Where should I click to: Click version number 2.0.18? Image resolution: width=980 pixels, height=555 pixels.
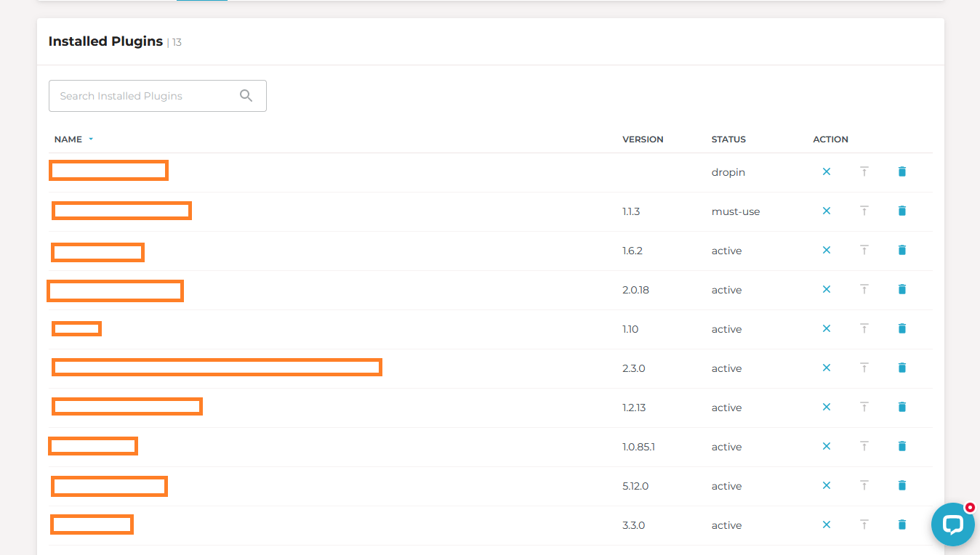pos(635,290)
